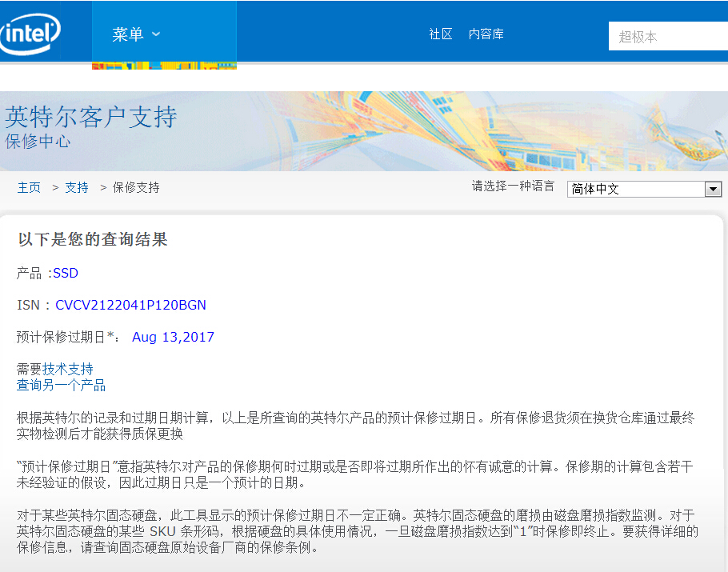
Task: Click the chevron beside 菜单
Action: 157,34
